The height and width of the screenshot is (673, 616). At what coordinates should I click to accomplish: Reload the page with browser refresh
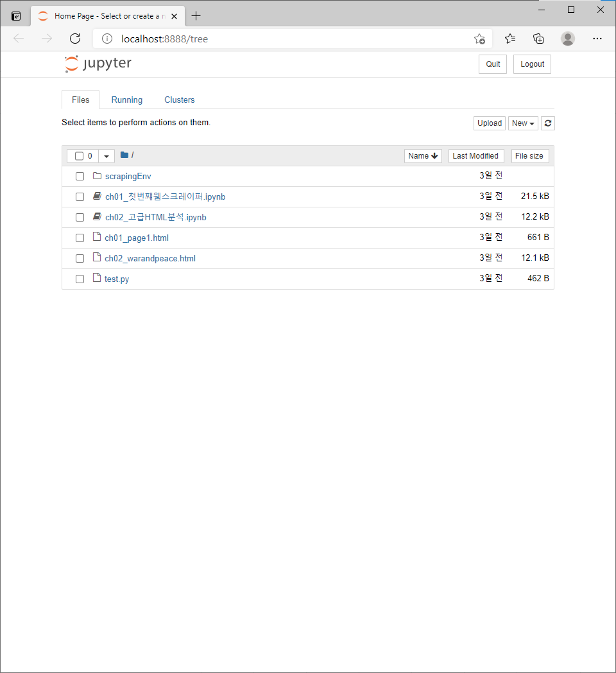click(75, 39)
